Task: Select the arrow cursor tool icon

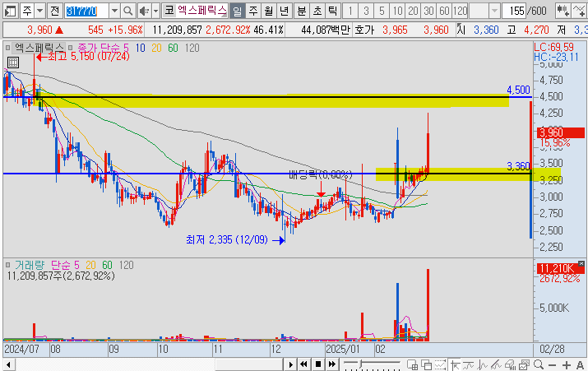Action: tap(455, 364)
